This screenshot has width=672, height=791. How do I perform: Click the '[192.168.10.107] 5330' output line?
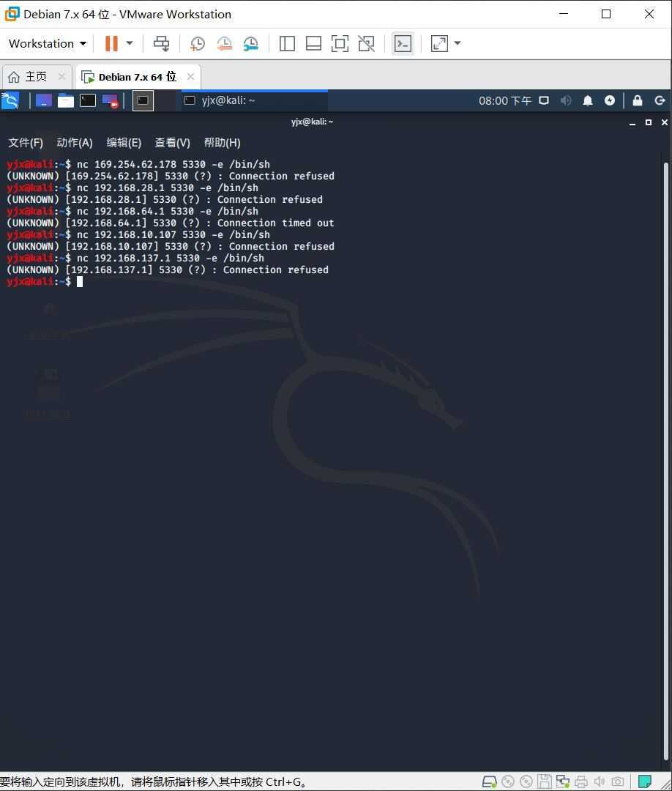point(171,247)
